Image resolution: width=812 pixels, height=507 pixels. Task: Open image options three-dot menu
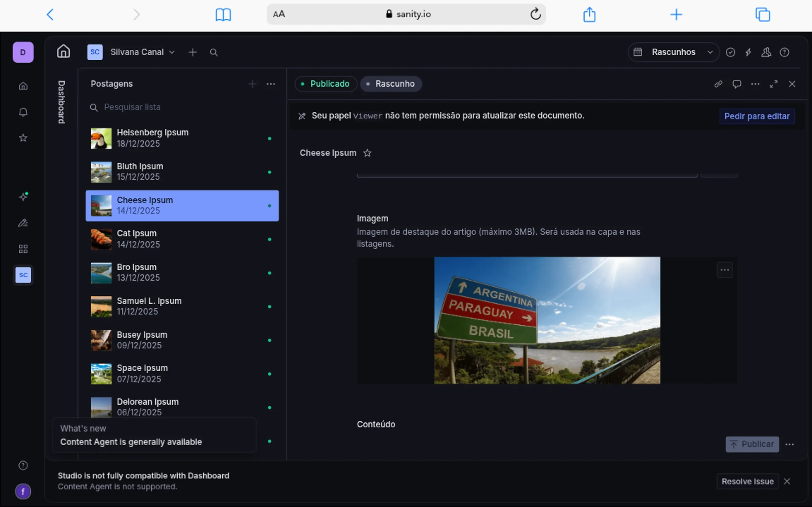point(725,270)
